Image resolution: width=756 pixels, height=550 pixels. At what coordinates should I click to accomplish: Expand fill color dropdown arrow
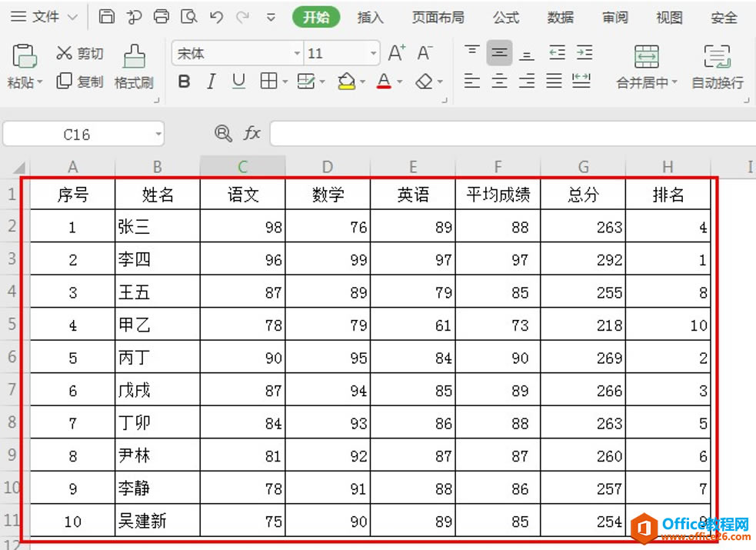click(362, 82)
